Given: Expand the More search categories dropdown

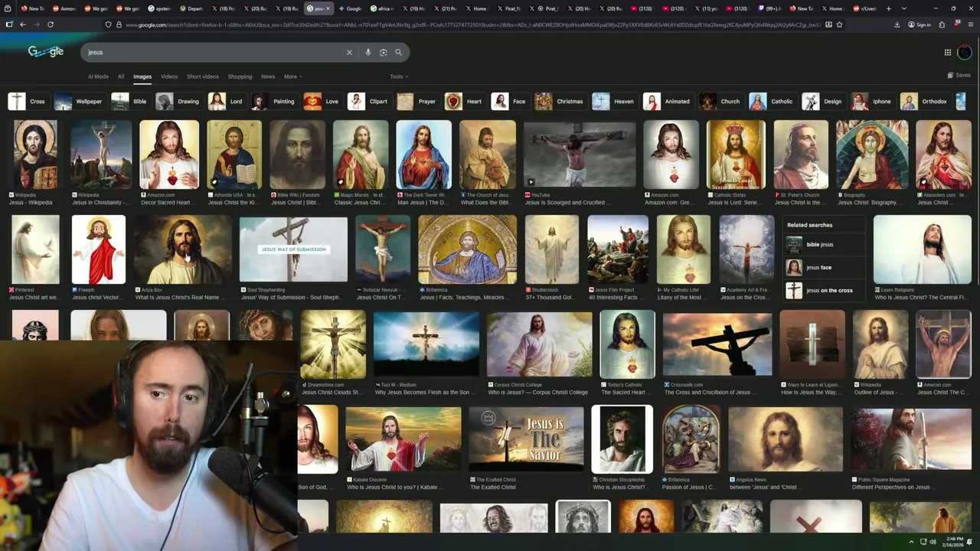Looking at the screenshot, I should [293, 77].
